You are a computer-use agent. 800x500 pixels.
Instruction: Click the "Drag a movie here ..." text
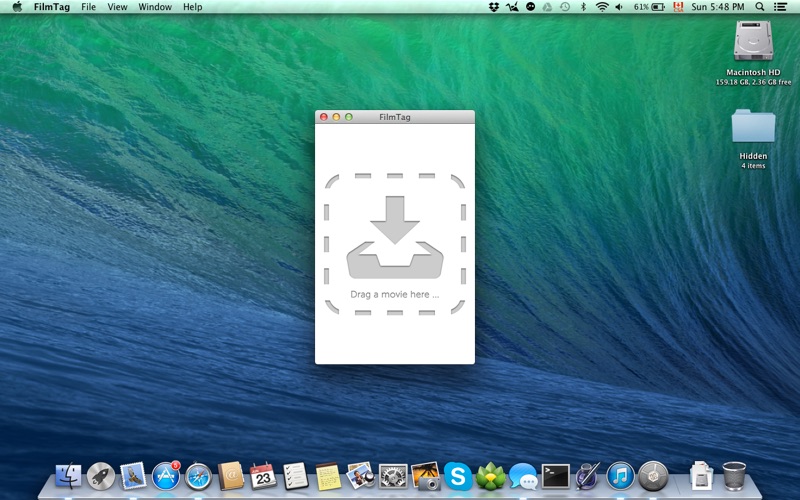tap(394, 294)
